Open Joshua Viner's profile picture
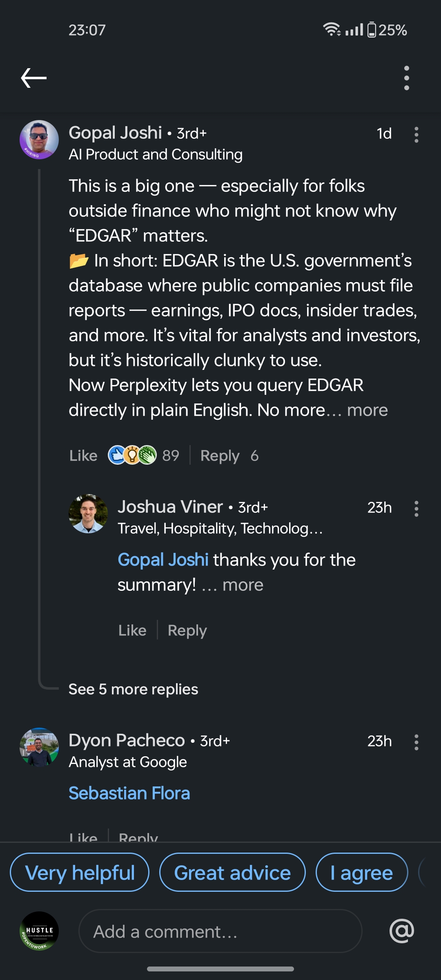 [x=88, y=514]
